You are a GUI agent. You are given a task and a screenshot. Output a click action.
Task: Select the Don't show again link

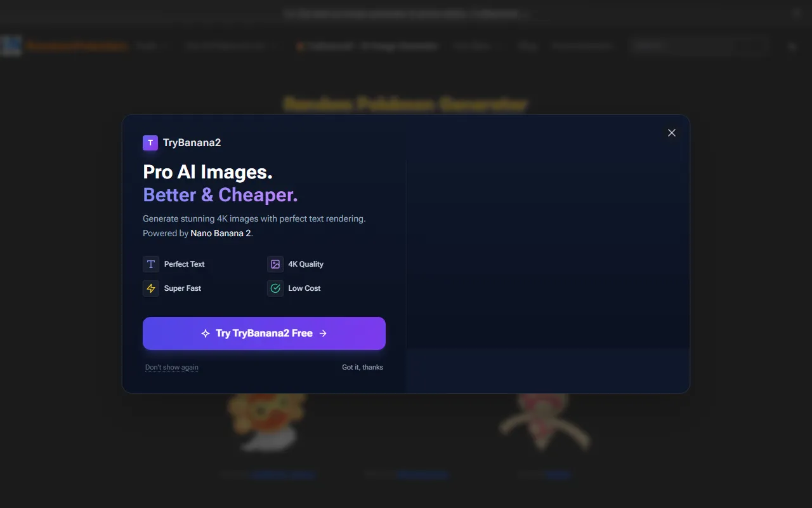172,367
